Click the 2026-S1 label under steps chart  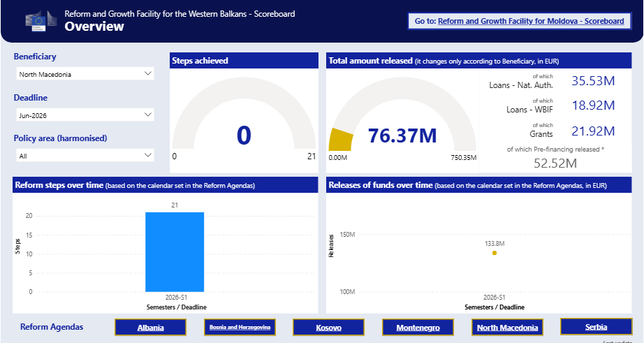pyautogui.click(x=176, y=297)
